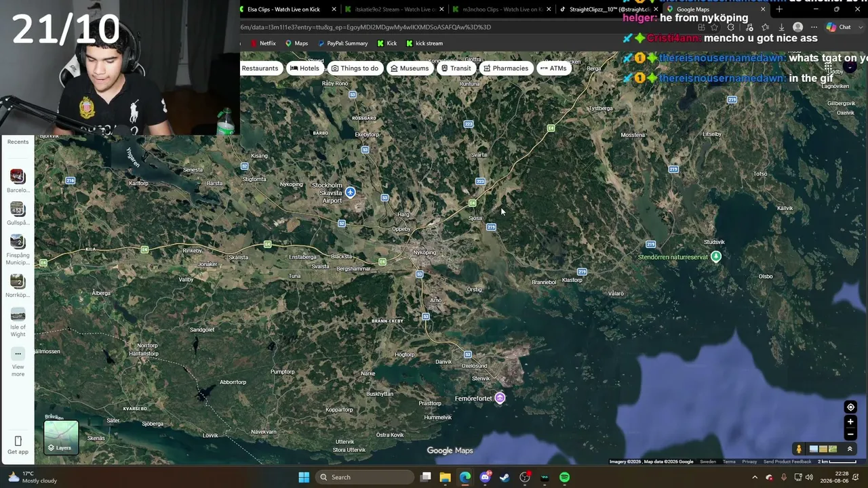Show Pharmacies on the map
The height and width of the screenshot is (488, 868).
coord(506,68)
